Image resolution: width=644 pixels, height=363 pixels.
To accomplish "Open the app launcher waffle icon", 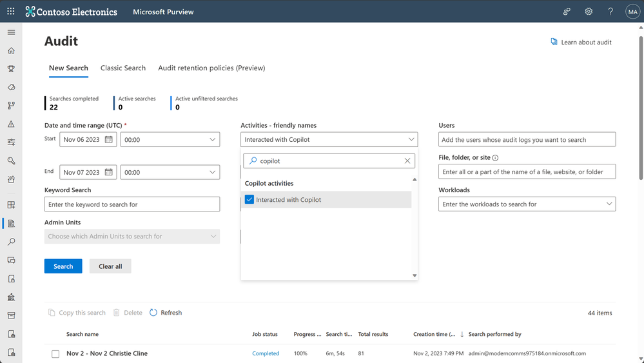I will (x=11, y=12).
